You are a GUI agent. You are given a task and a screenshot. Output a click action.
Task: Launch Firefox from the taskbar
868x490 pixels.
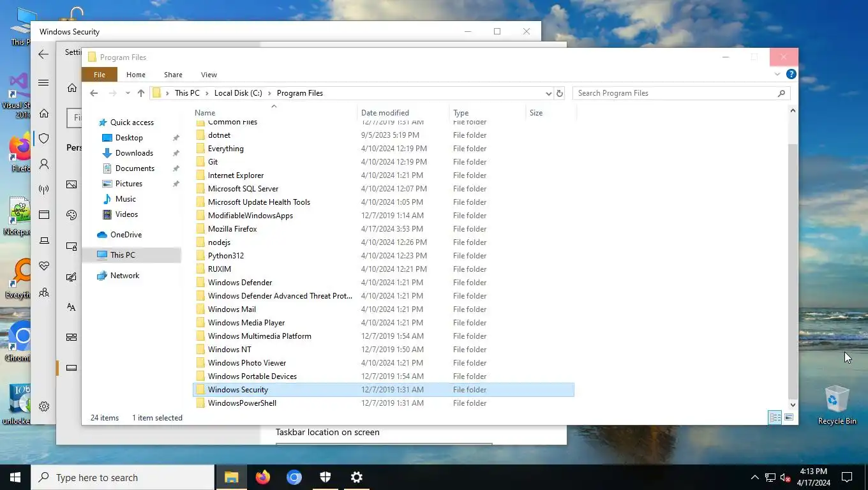click(x=262, y=477)
